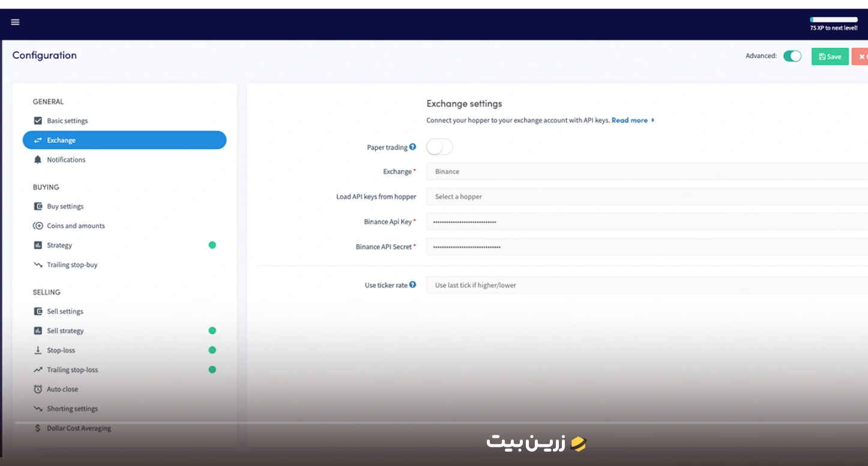Click the Coins and amounts icon
Image resolution: width=868 pixels, height=466 pixels.
(37, 226)
